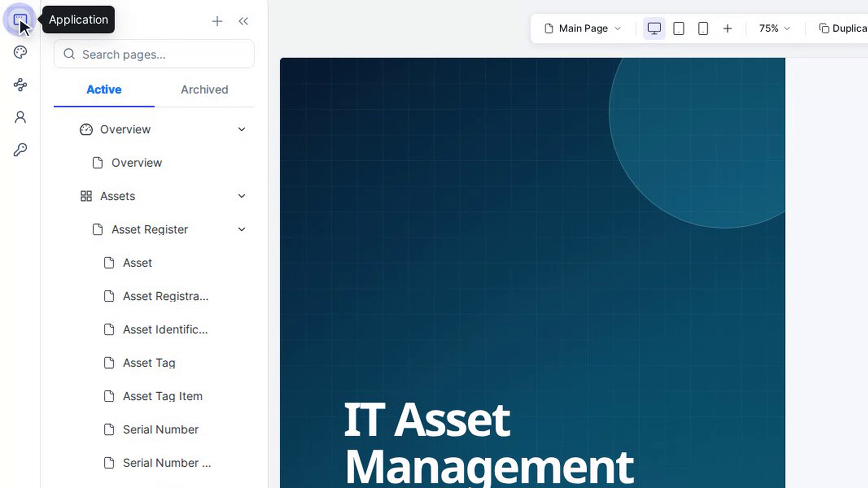Image resolution: width=868 pixels, height=488 pixels.
Task: Switch to tablet viewport
Action: pos(679,28)
